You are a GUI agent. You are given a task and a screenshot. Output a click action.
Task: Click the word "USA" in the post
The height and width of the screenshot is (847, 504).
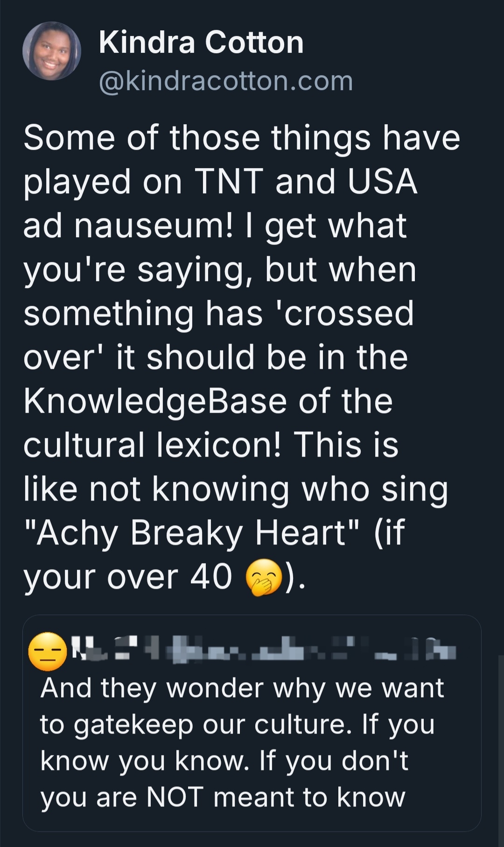coord(382,182)
